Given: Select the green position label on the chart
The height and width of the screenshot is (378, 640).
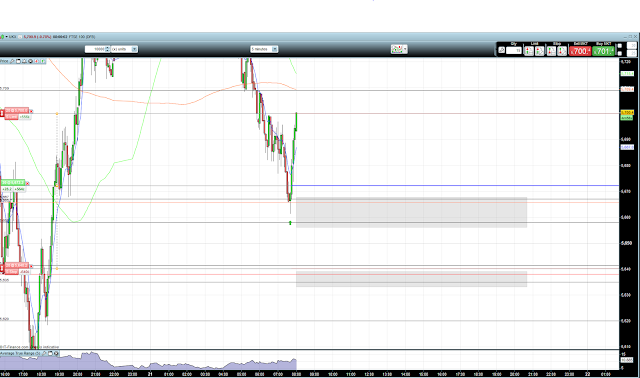Looking at the screenshot, I should click(13, 182).
